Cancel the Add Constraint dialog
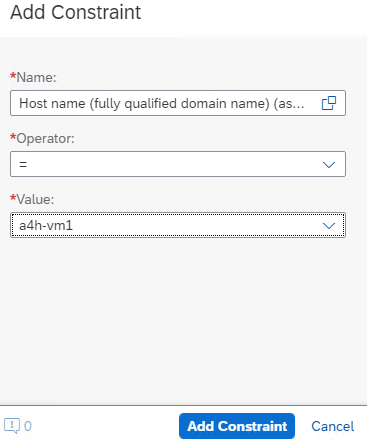This screenshot has height=442, width=367. point(333,426)
